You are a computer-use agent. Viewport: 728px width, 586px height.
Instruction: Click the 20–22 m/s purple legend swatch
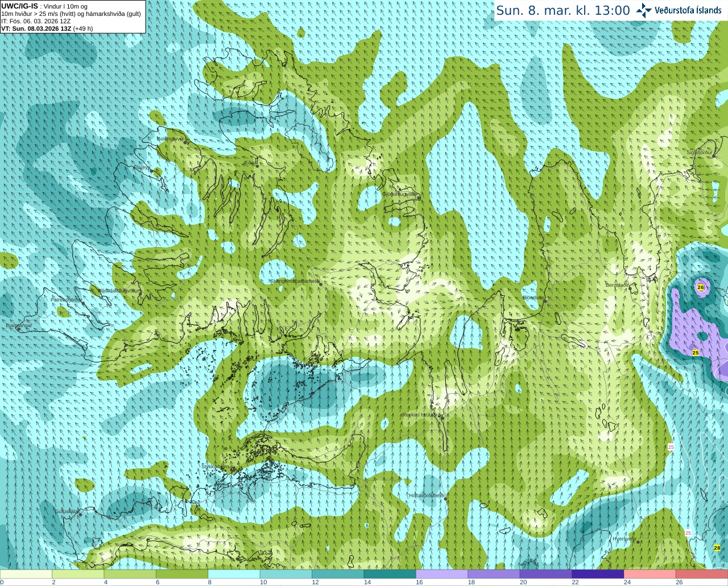[546, 574]
